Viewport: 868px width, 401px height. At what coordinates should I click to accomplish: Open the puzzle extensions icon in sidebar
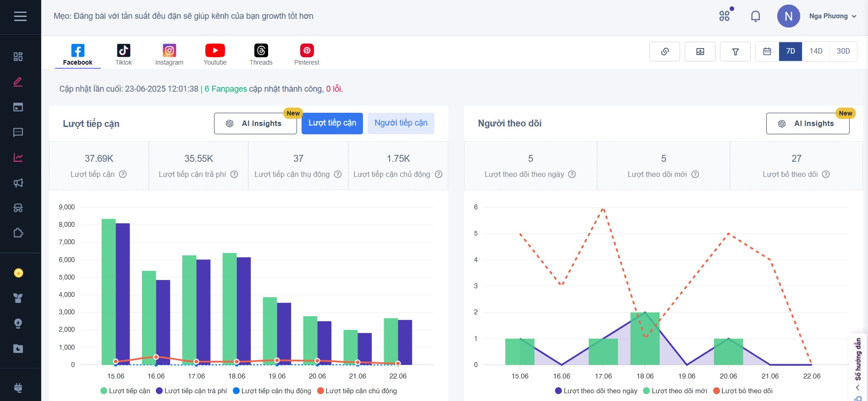pyautogui.click(x=18, y=233)
